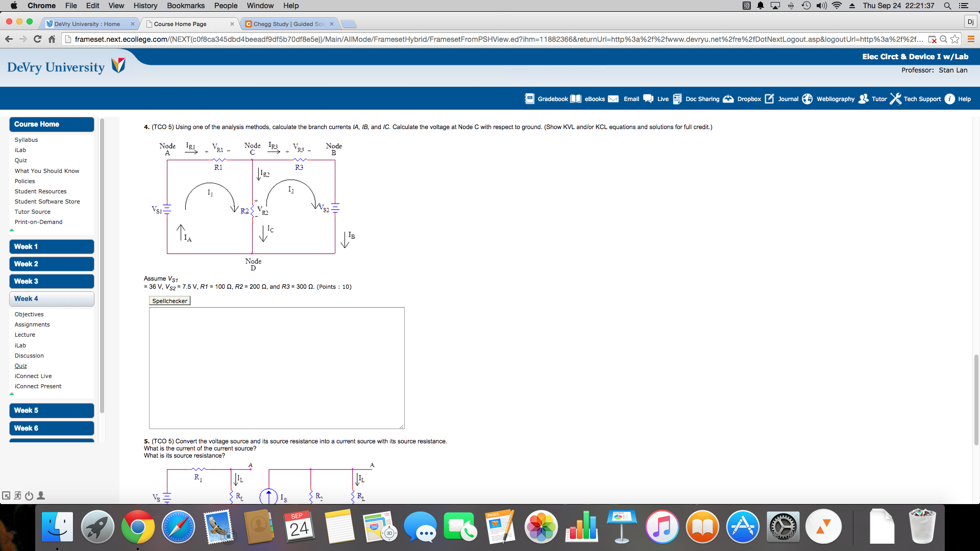Open the Syllabus link
The width and height of the screenshot is (980, 551).
pyautogui.click(x=26, y=140)
